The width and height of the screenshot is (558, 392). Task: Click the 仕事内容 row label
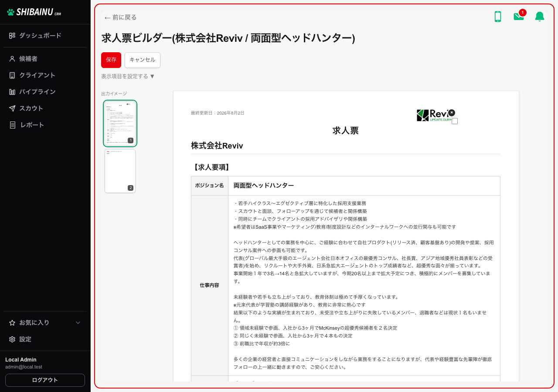[x=209, y=285]
